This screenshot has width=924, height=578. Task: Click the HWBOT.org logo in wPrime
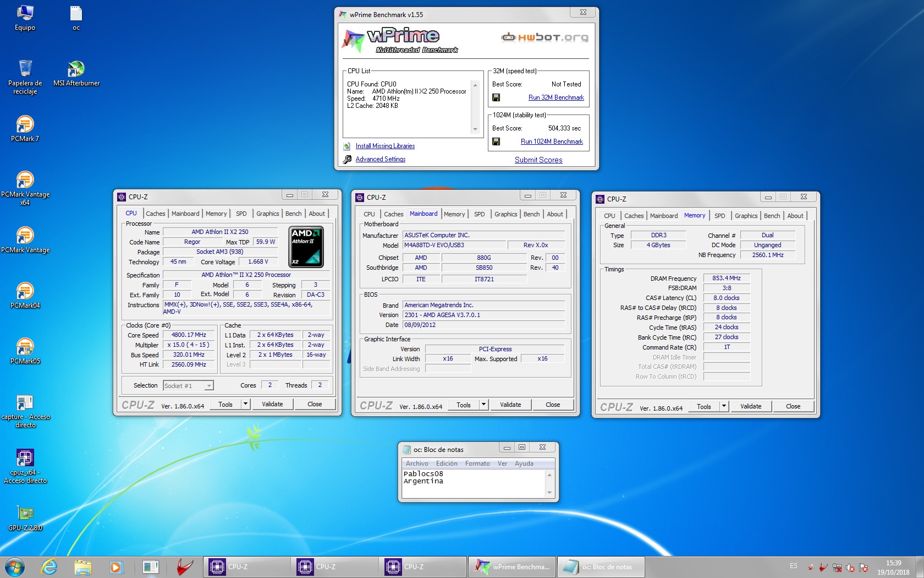(544, 37)
